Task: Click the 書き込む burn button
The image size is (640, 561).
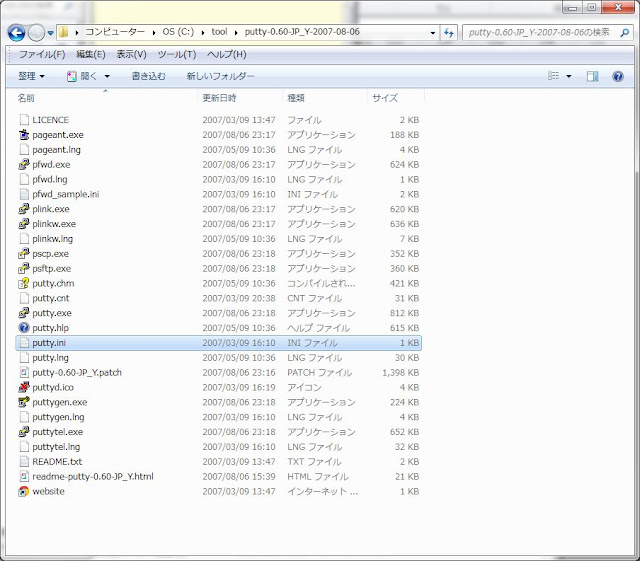Action: click(149, 76)
